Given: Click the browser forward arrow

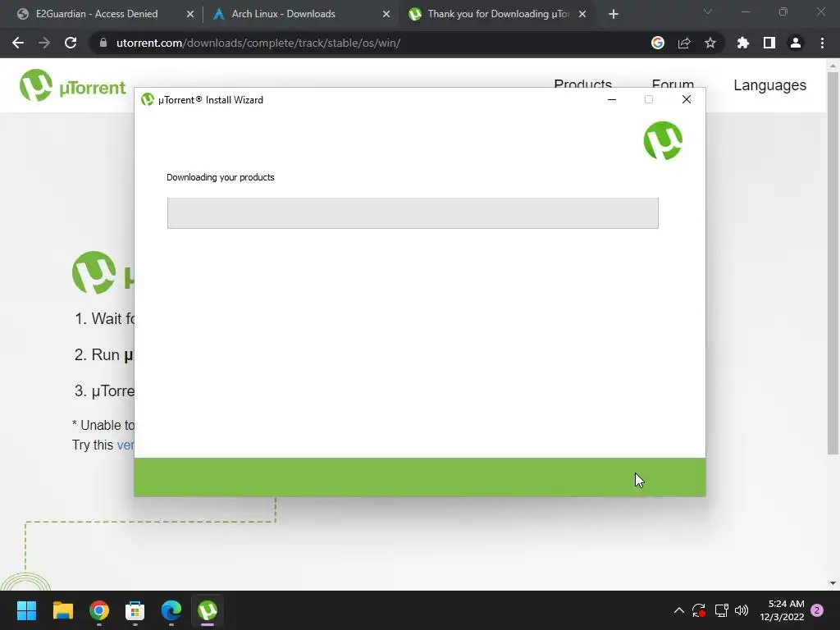Looking at the screenshot, I should click(x=44, y=43).
